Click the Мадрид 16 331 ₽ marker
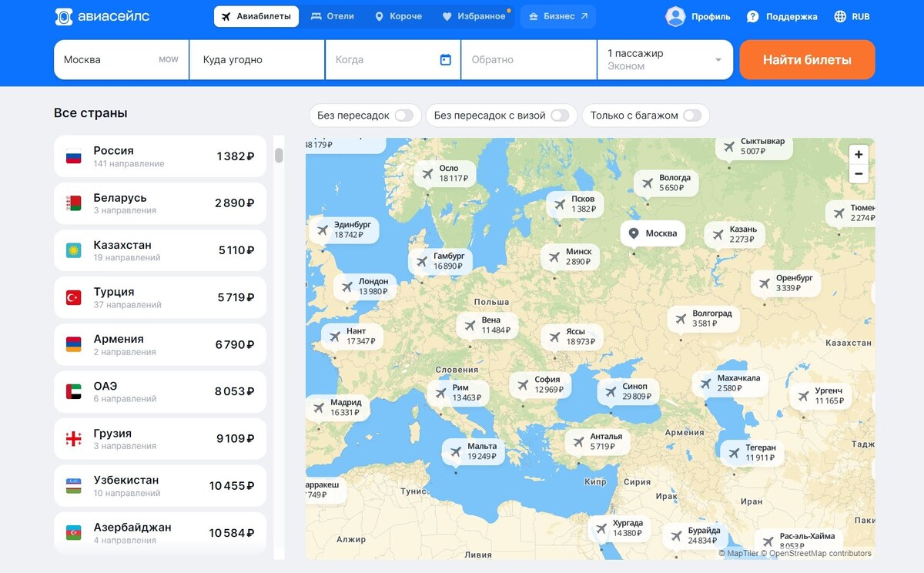This screenshot has width=924, height=573. [337, 407]
